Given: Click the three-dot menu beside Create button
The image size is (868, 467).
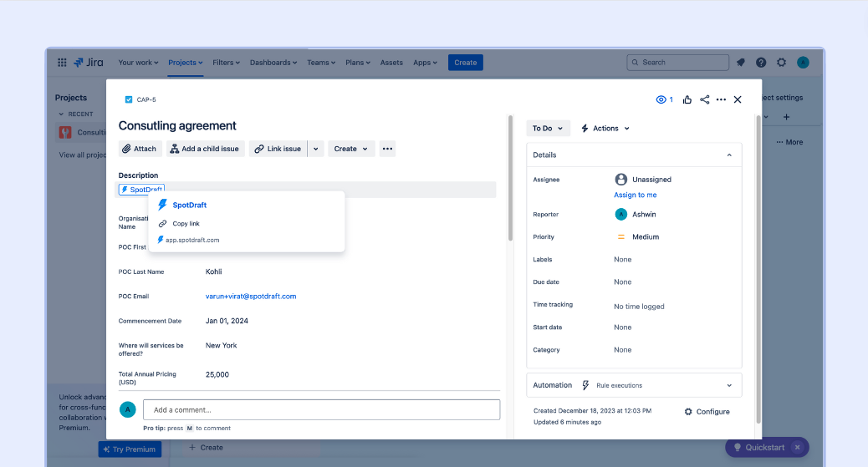Looking at the screenshot, I should tap(387, 149).
